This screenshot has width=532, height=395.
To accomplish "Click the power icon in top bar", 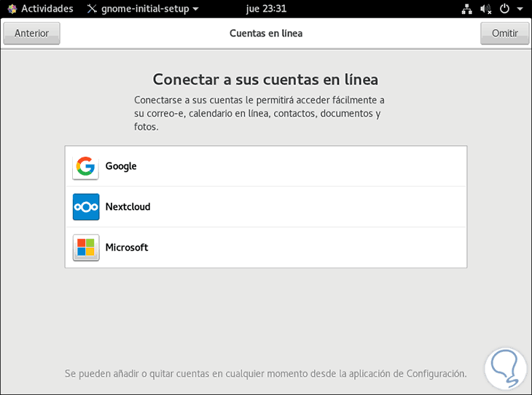I will click(x=504, y=9).
